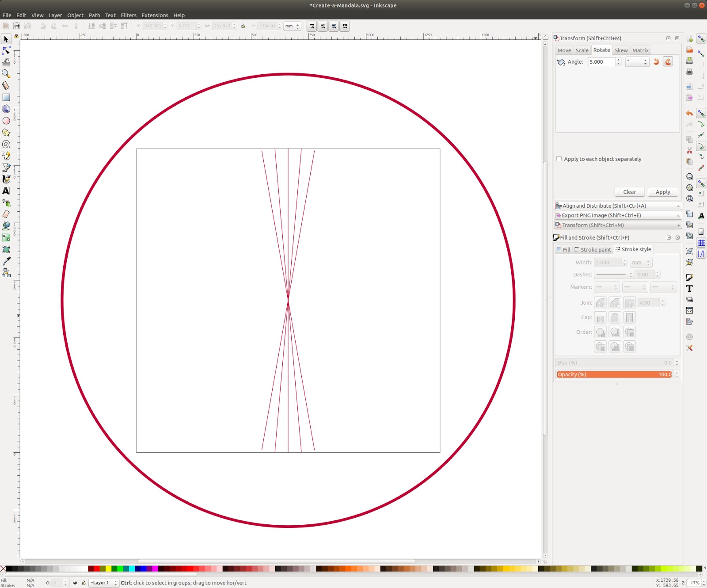The image size is (707, 588).
Task: Select the Connector tool
Action: pyautogui.click(x=6, y=273)
